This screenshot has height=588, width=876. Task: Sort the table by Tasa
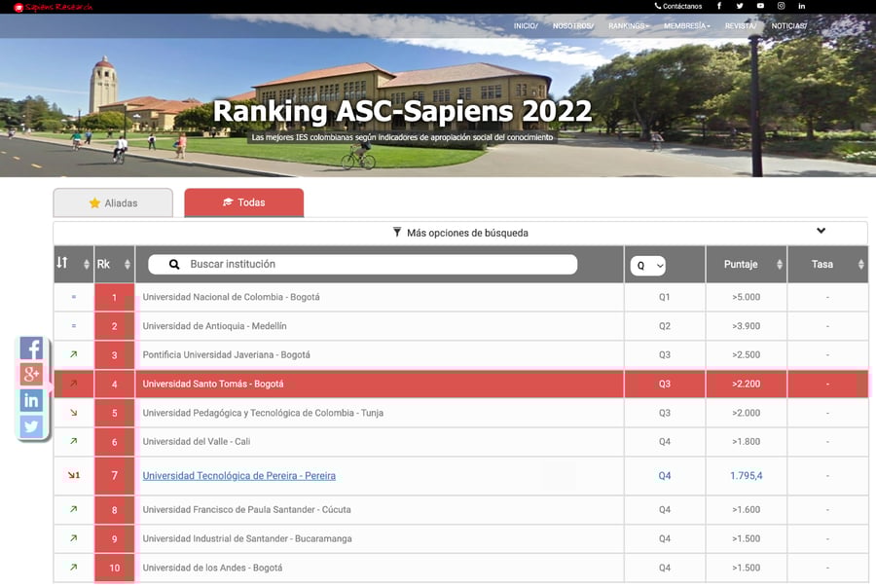828,264
